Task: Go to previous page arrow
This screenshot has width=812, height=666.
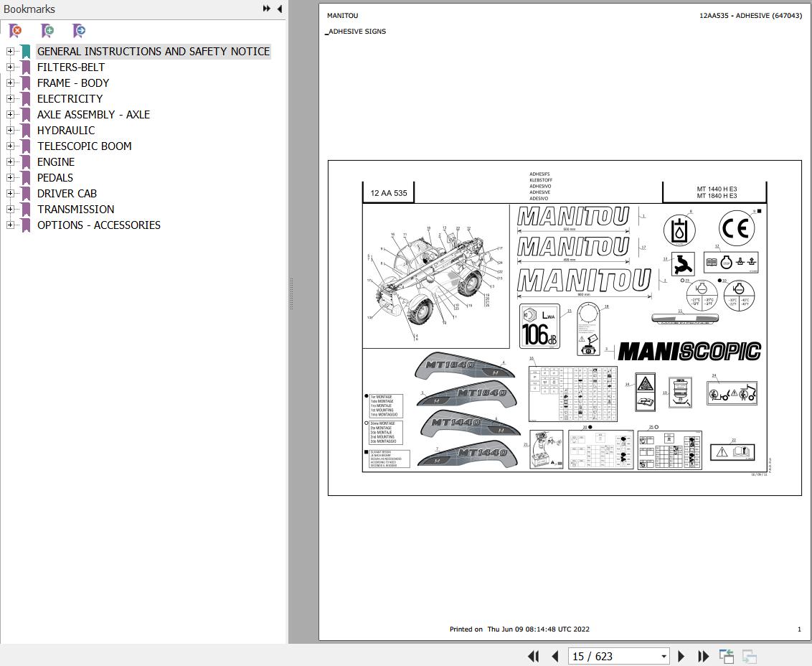Action: [x=555, y=656]
